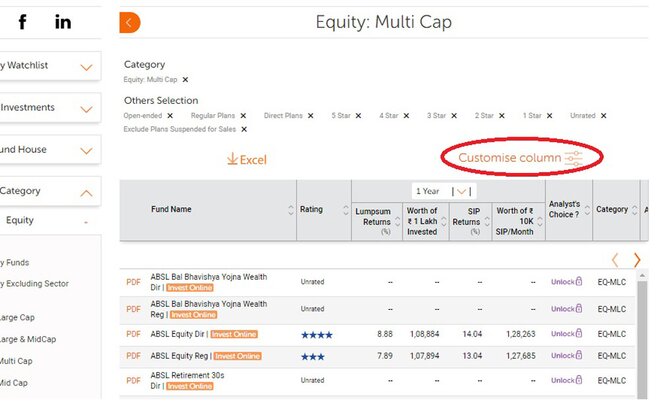
Task: Click Invest Online for ABSL Equity Reg
Action: click(237, 356)
